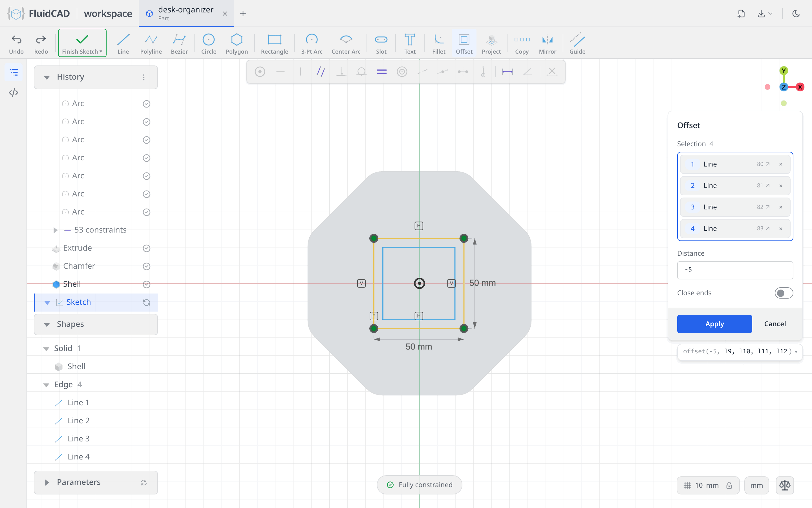Apply the equal constraint icon
The width and height of the screenshot is (812, 508).
click(x=381, y=72)
